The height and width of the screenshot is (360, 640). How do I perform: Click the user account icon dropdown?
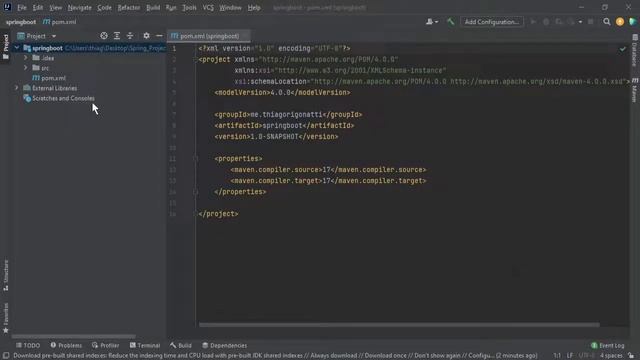pyautogui.click(x=432, y=22)
